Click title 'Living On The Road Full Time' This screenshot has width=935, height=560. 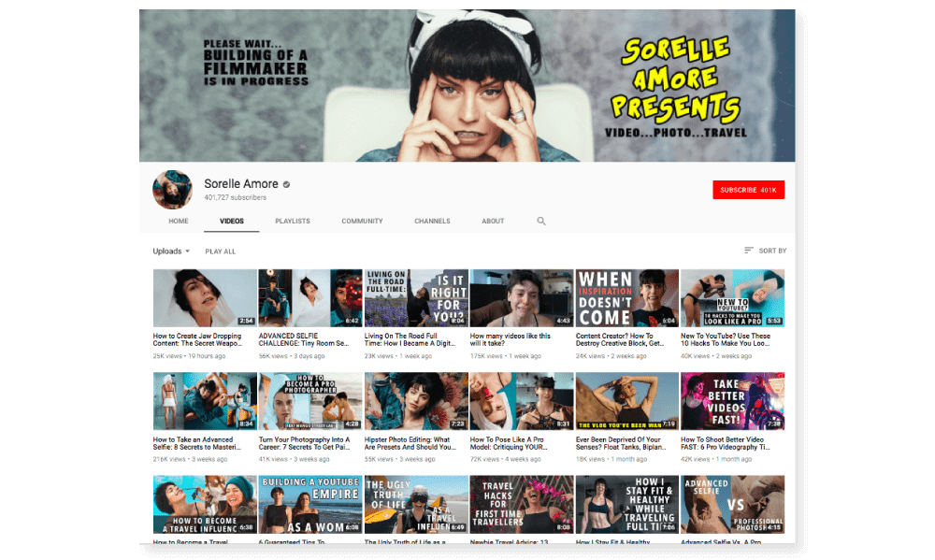click(410, 340)
